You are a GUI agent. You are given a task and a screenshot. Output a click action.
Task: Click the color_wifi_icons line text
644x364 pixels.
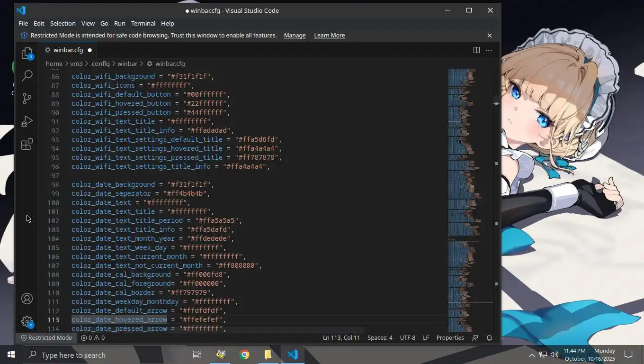click(x=133, y=85)
